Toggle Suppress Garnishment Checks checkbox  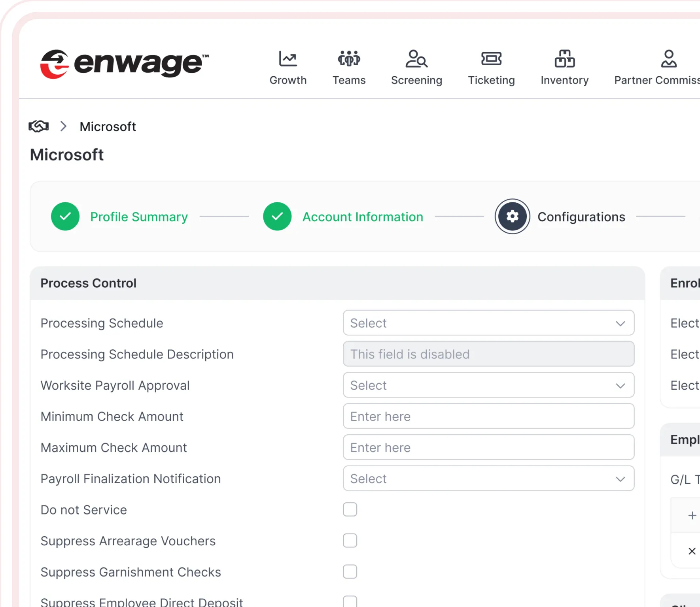pos(350,572)
